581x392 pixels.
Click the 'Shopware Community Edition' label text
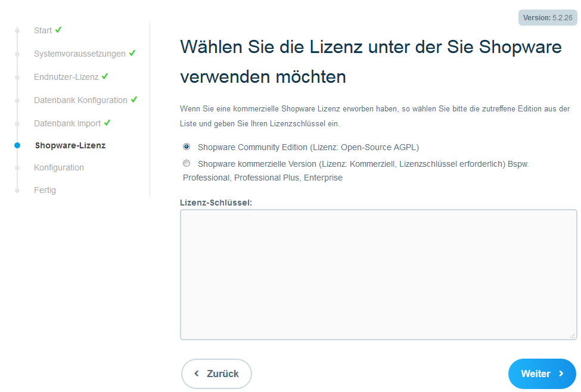coord(308,147)
